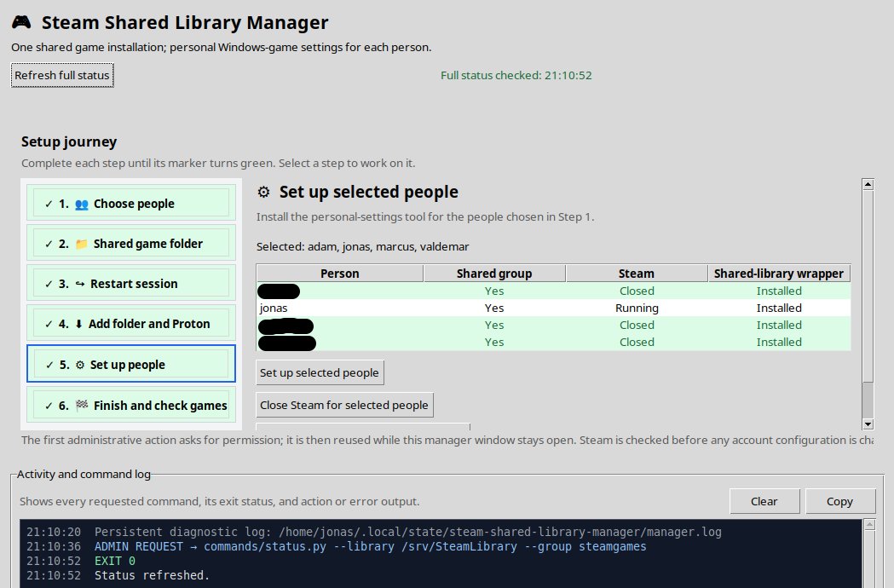Click the Running status for jonas
This screenshot has height=588, width=894.
[x=637, y=308]
